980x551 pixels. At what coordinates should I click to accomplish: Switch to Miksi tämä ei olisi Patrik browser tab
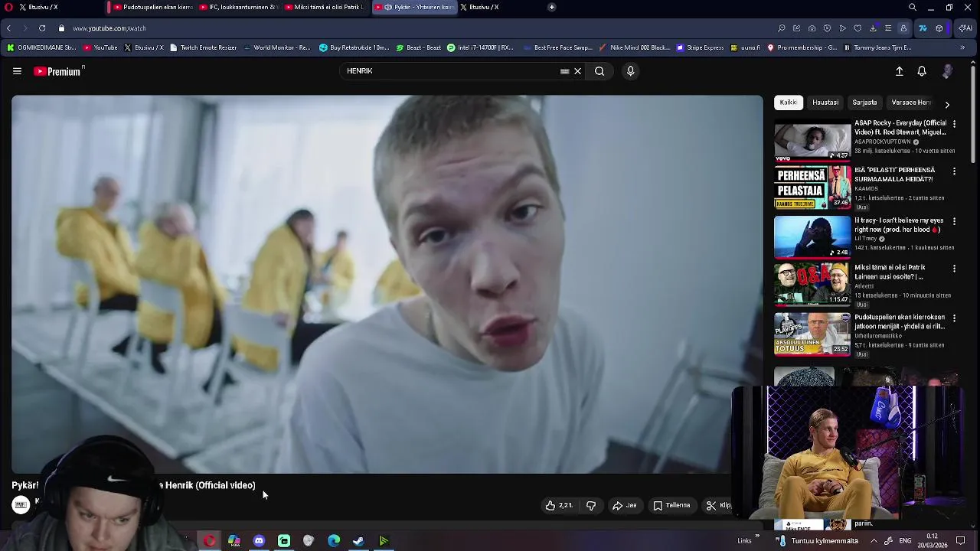point(325,7)
